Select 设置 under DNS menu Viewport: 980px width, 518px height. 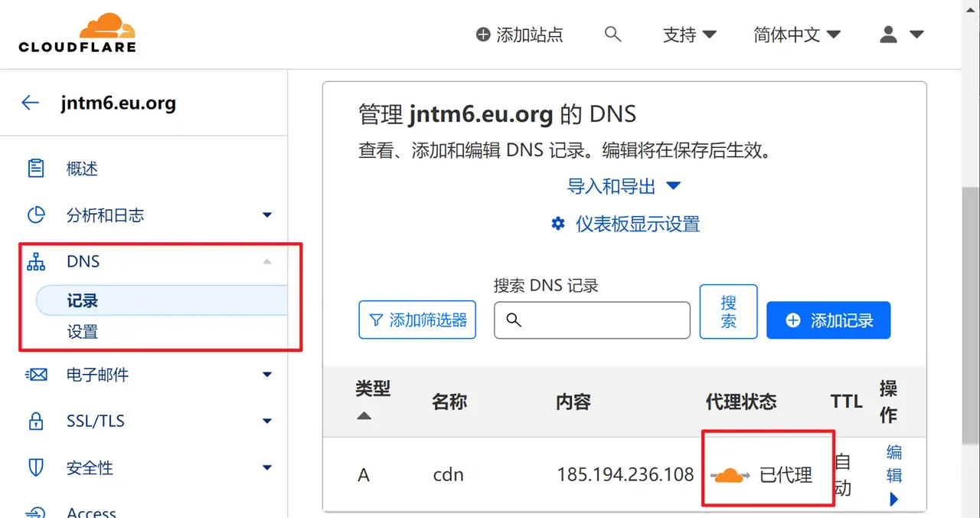pos(83,332)
